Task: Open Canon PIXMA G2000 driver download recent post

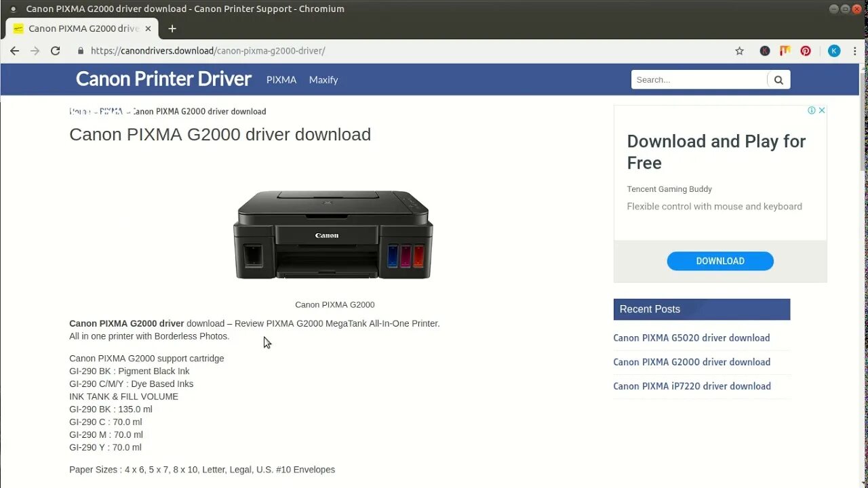Action: [x=692, y=362]
